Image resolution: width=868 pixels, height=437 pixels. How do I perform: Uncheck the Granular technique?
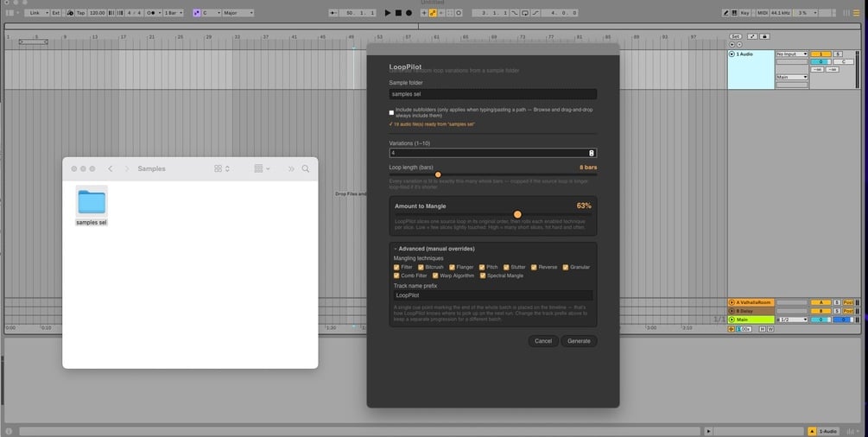[x=565, y=267]
